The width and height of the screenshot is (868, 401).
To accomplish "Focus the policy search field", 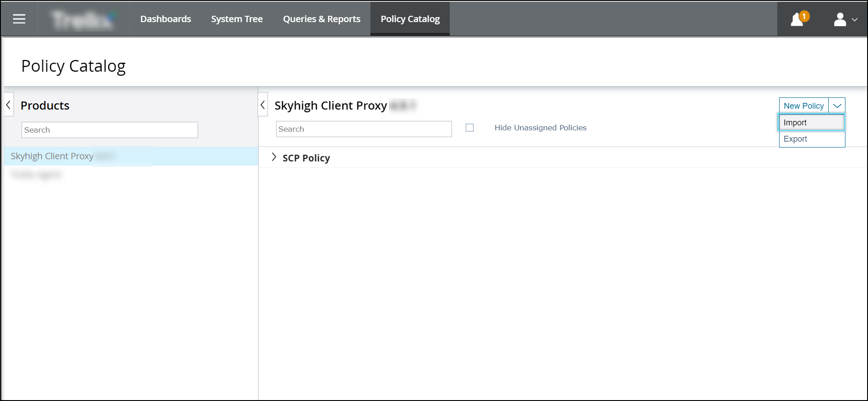I will (x=364, y=129).
